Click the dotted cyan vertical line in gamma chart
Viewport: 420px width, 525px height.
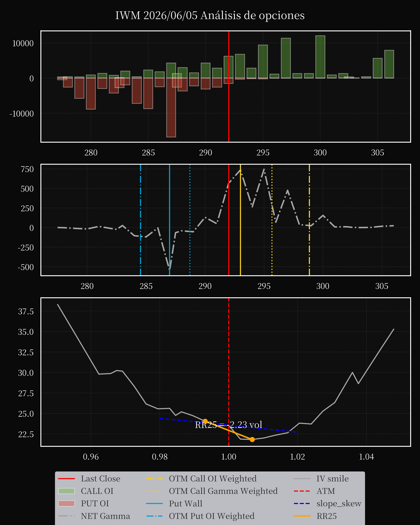pyautogui.click(x=190, y=220)
